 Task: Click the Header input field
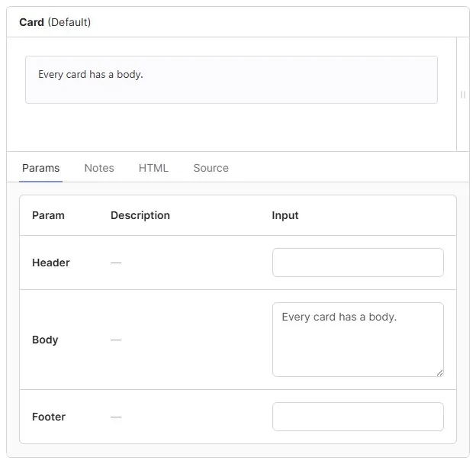pos(357,263)
